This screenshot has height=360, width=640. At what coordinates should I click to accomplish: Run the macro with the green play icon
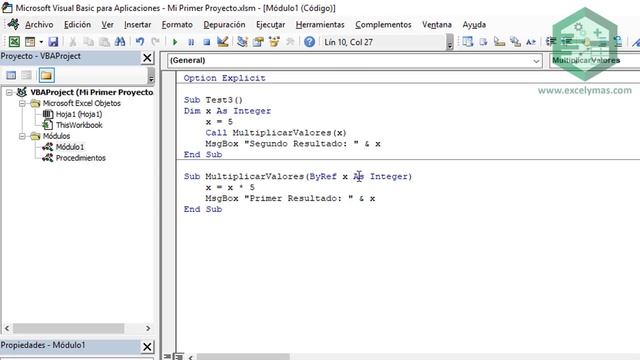click(x=175, y=42)
